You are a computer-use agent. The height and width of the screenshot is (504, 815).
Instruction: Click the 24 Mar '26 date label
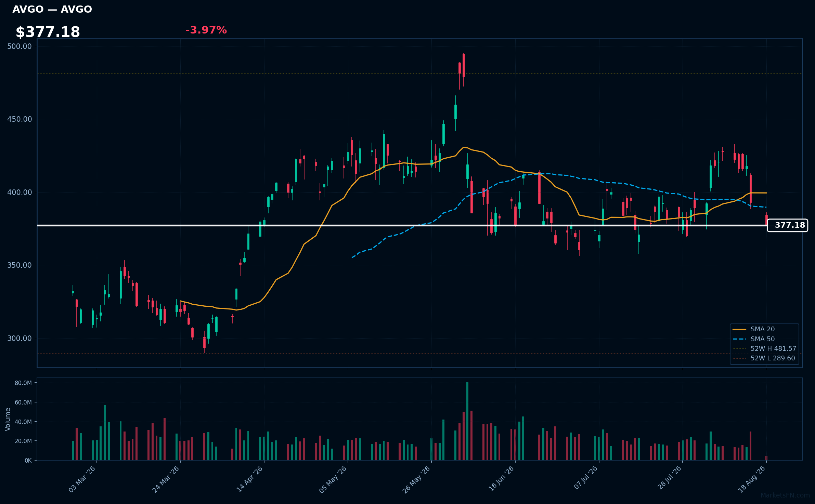(x=166, y=479)
